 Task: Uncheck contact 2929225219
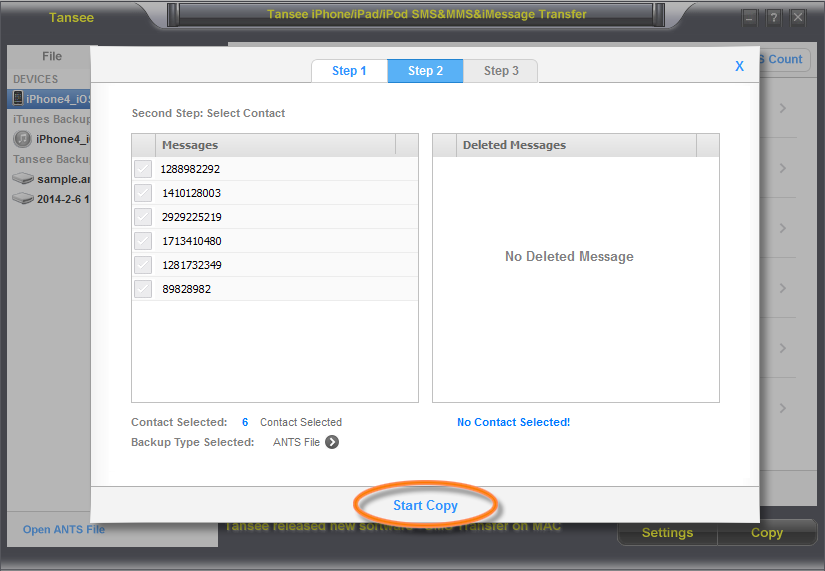[x=143, y=217]
